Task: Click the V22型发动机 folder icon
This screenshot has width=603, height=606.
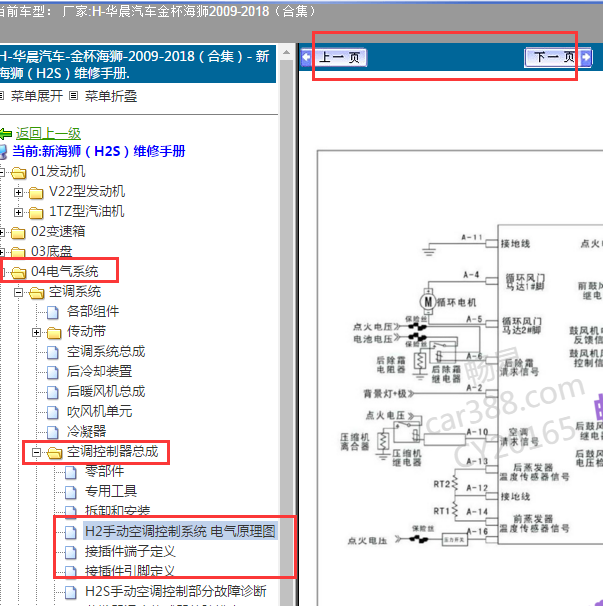Action: [x=36, y=192]
